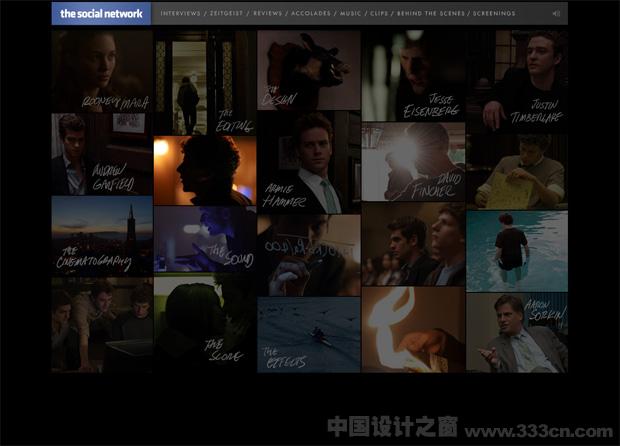Open the Andrew Garfield tile
The image size is (620, 446).
coord(102,155)
